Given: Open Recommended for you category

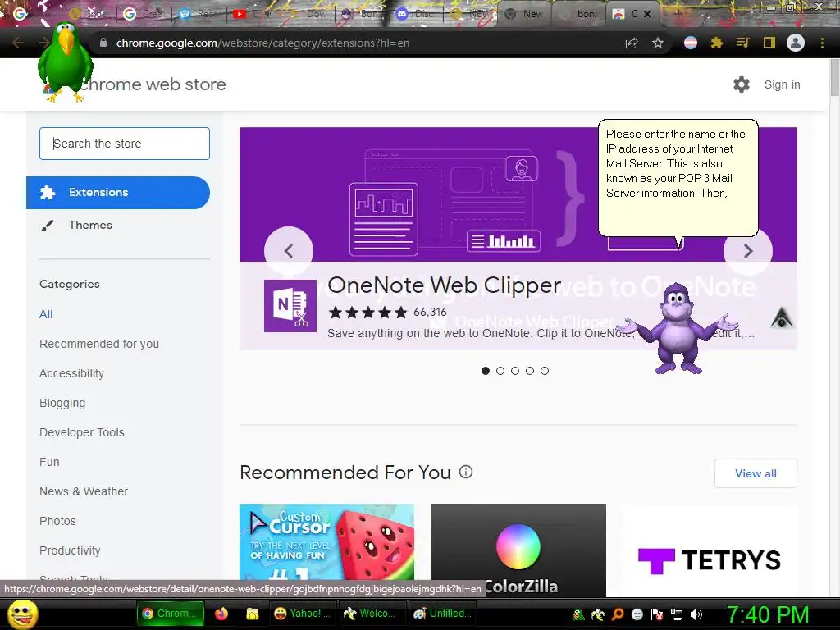Looking at the screenshot, I should coord(99,344).
